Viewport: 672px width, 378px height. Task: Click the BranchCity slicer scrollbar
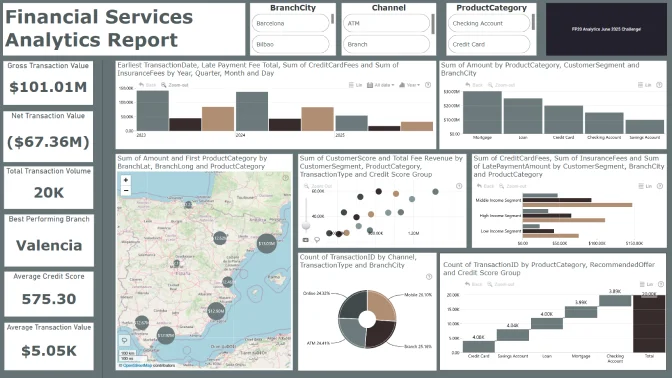click(332, 19)
